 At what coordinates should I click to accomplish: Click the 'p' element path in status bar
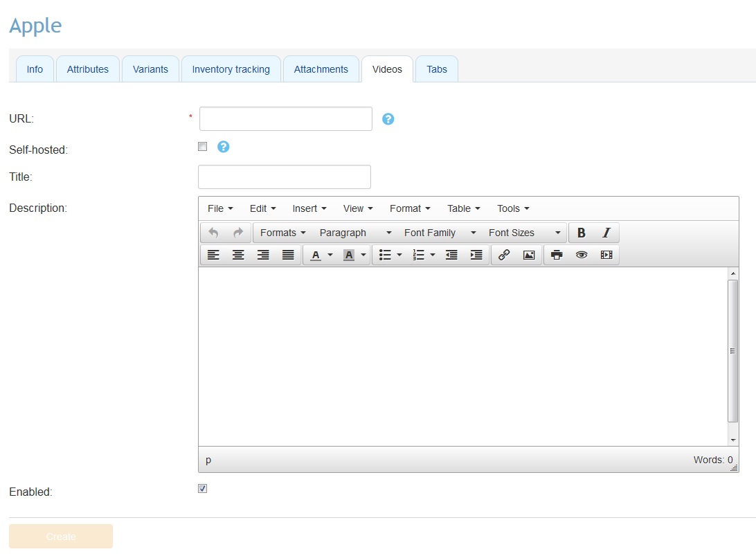coord(208,460)
